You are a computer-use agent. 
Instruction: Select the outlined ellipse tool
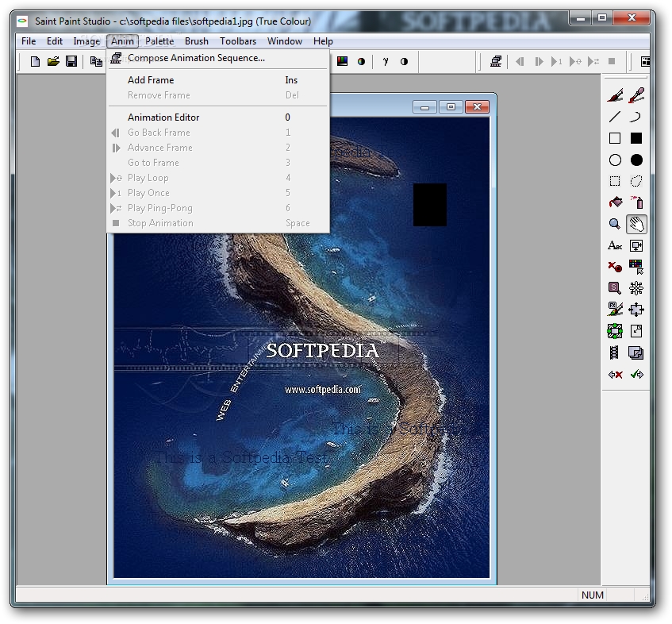click(x=615, y=160)
